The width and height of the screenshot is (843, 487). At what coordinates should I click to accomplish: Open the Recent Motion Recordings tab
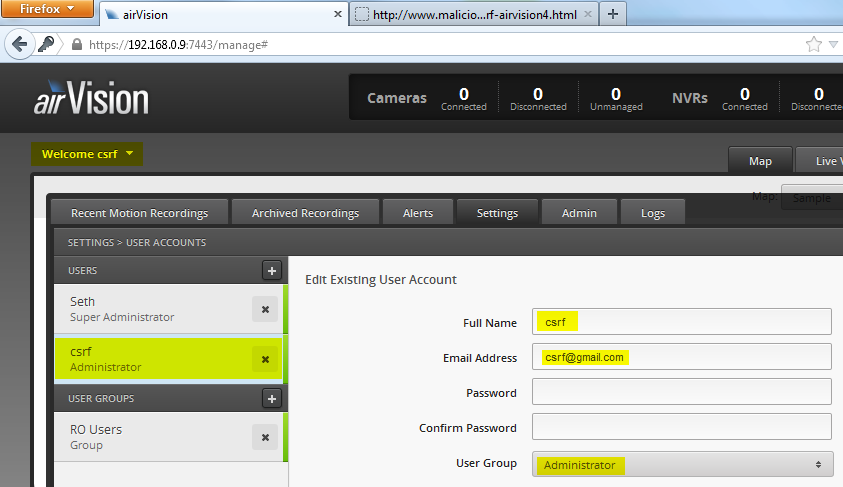[x=139, y=213]
